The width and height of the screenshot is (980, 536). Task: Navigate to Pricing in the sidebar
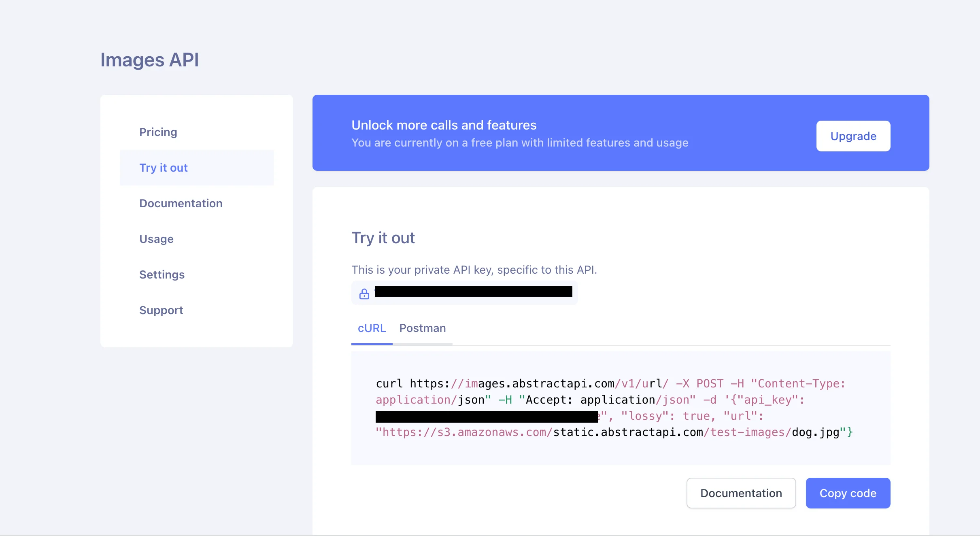coord(158,132)
